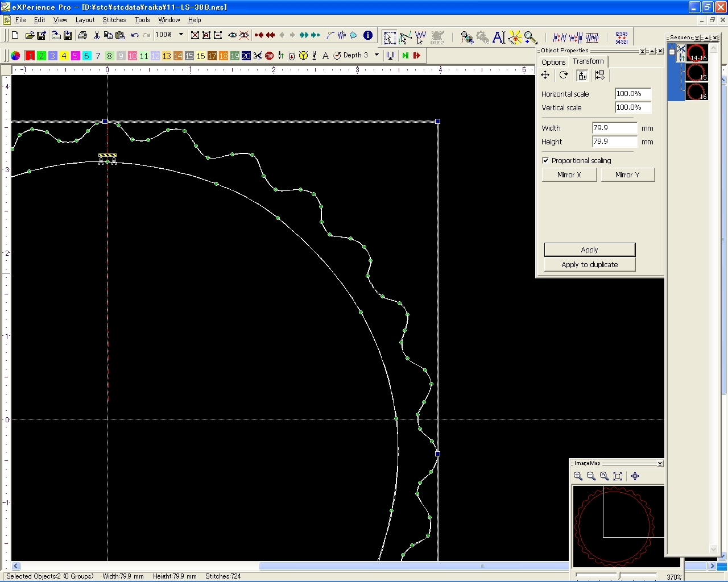Click Object Properties panel collapse arrow
Viewport: 728px width, 582px height.
coord(652,51)
